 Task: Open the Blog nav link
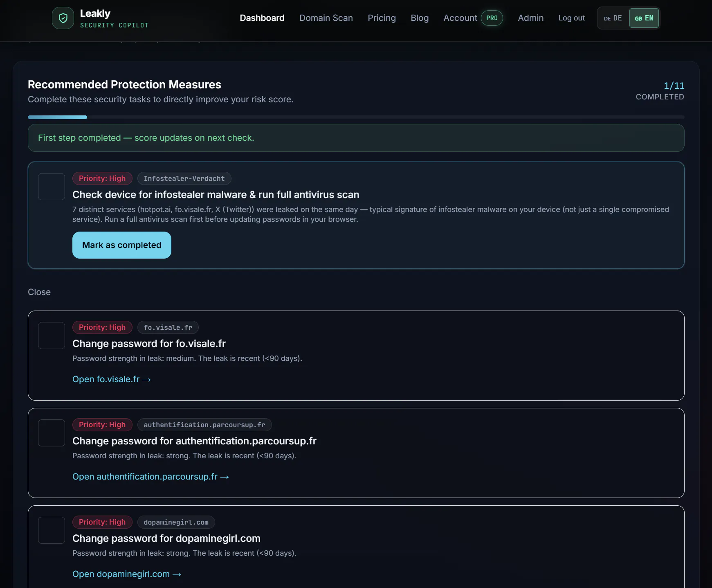tap(420, 18)
